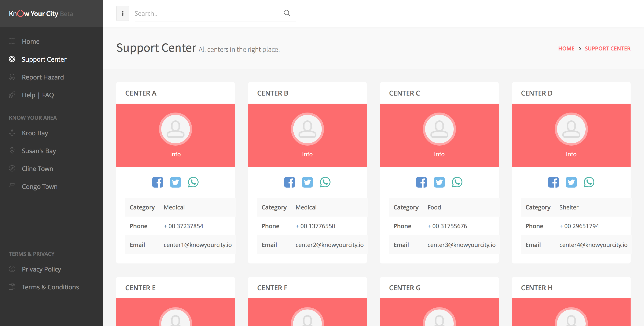
Task: Click the Center A avatar thumbnail
Action: 175,129
